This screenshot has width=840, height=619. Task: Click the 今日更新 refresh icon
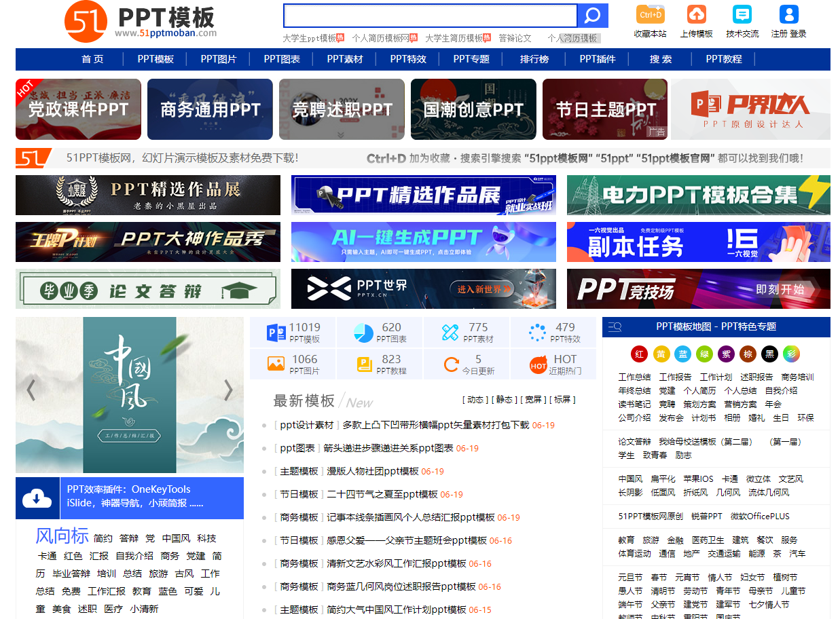451,364
